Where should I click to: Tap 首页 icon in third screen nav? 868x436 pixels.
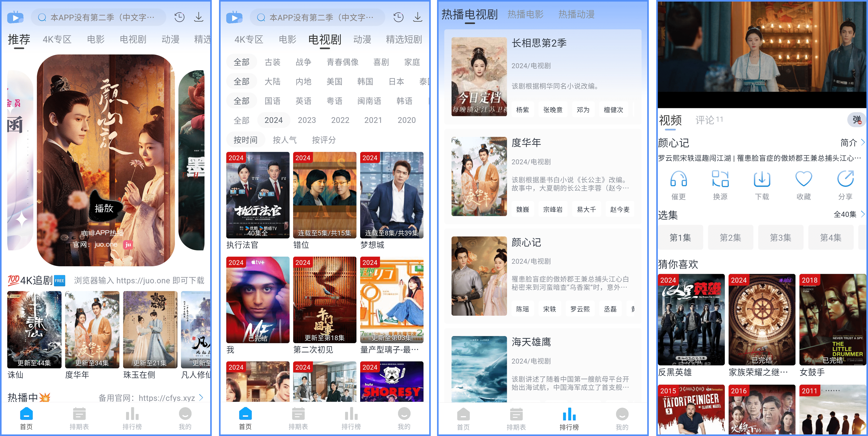point(463,414)
